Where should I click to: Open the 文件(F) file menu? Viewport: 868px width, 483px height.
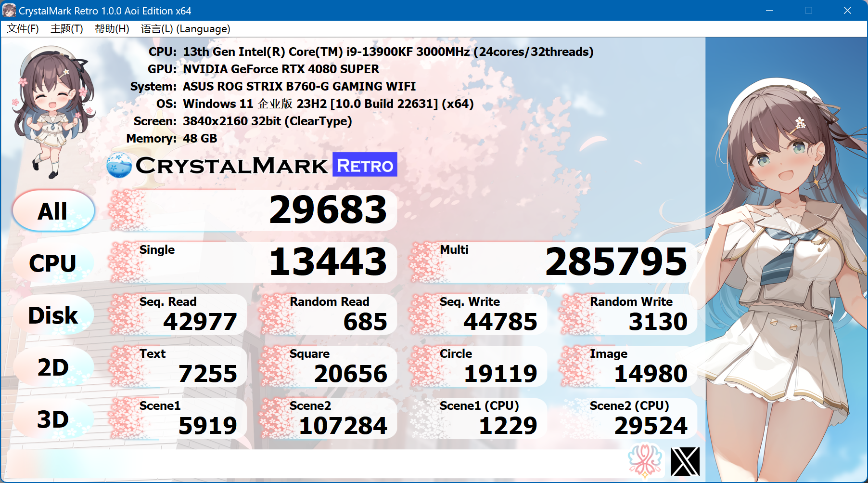tap(22, 29)
